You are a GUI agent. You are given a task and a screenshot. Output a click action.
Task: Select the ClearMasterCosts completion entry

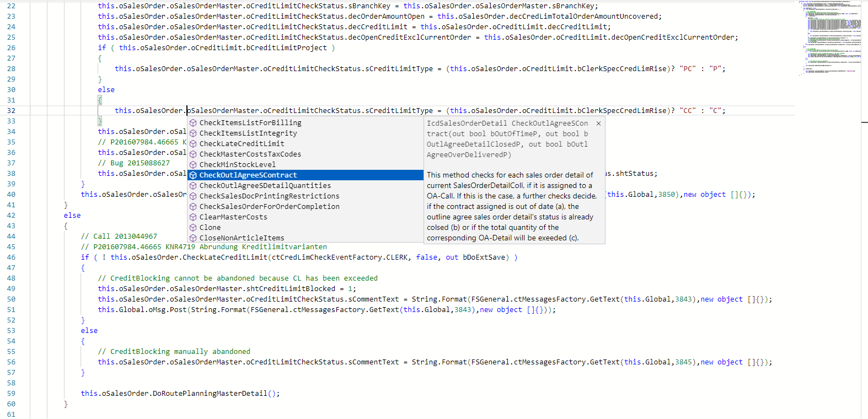[x=305, y=217]
